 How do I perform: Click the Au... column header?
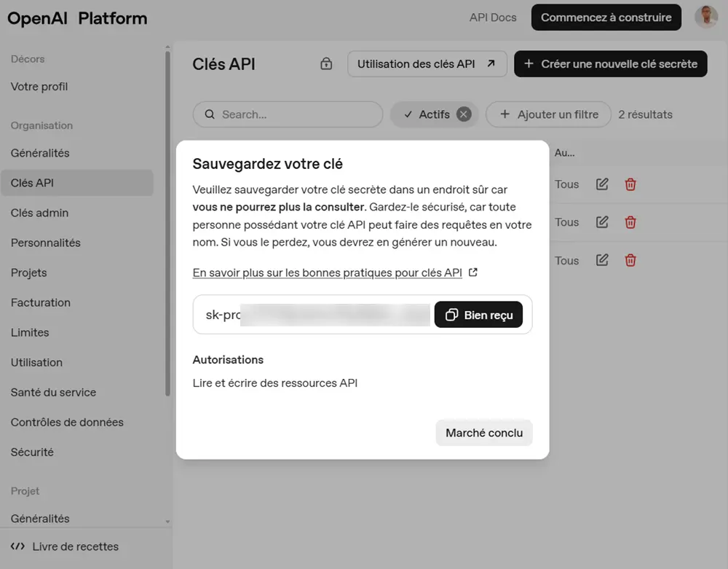tap(564, 153)
